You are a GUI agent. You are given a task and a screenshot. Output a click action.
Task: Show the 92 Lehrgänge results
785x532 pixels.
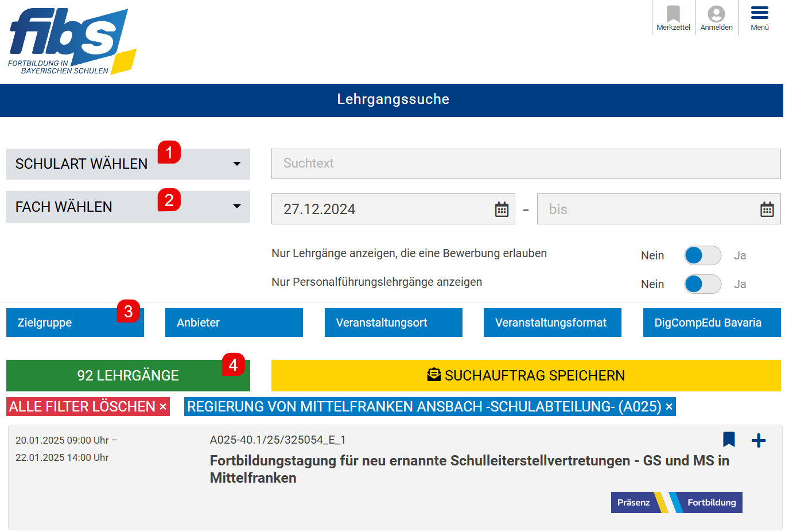tap(128, 375)
